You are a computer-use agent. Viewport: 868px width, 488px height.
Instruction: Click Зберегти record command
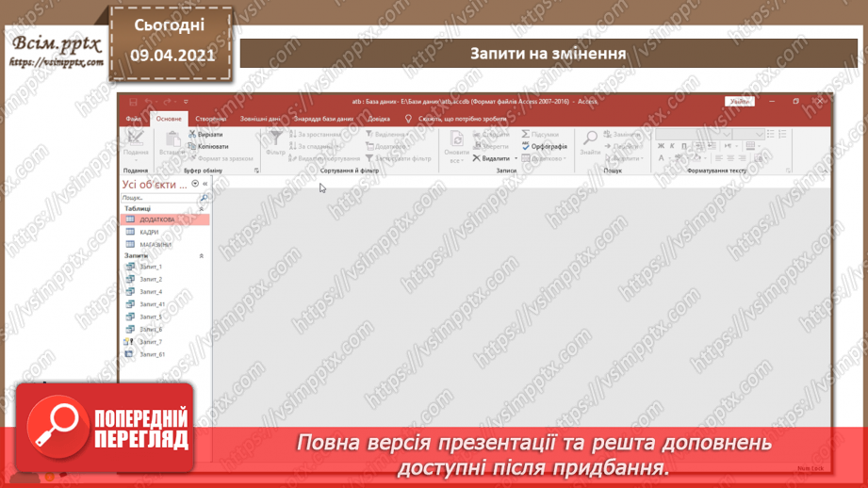(x=490, y=147)
